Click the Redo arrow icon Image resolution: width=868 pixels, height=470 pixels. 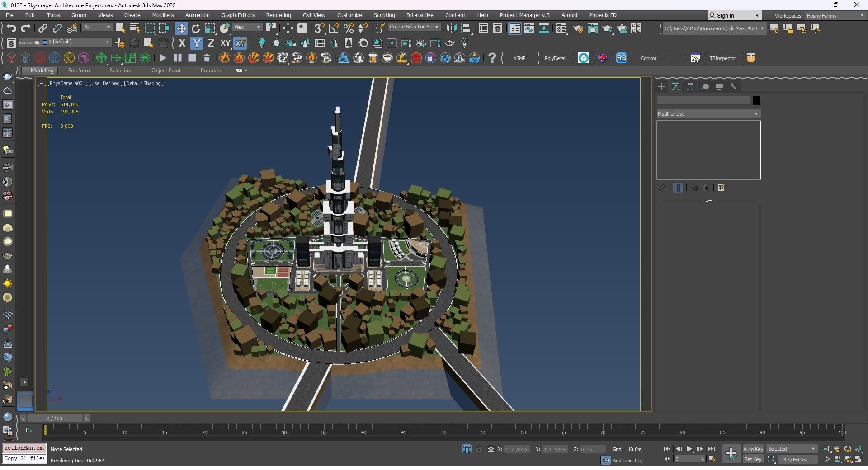[x=26, y=28]
